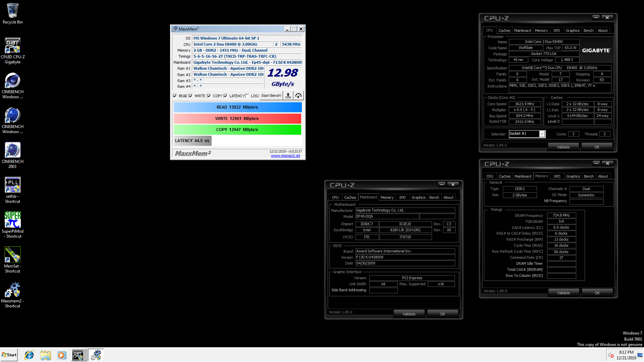644x362 pixels.
Task: Click the green COPY 12947 MByte/s bar
Action: [x=237, y=130]
